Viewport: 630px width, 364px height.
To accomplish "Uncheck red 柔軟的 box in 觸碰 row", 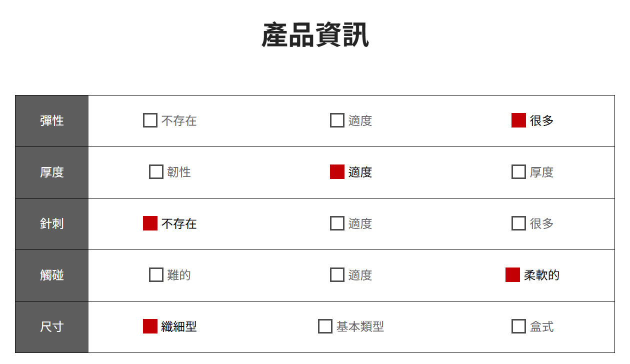I will (512, 275).
